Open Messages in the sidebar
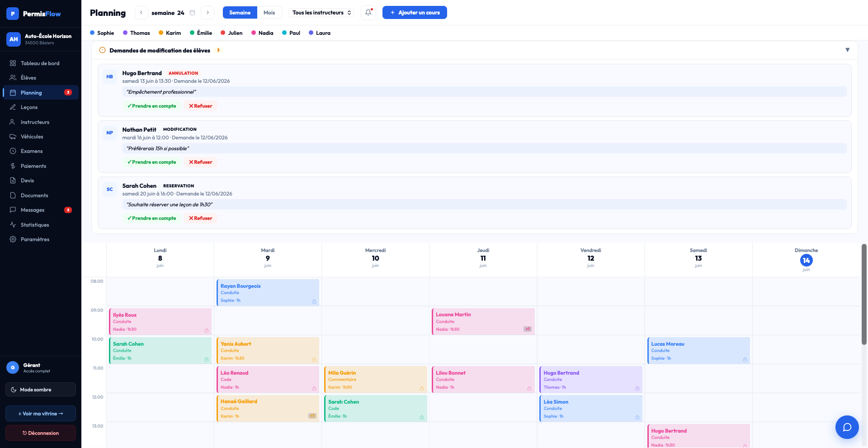This screenshot has height=448, width=868. 41,210
